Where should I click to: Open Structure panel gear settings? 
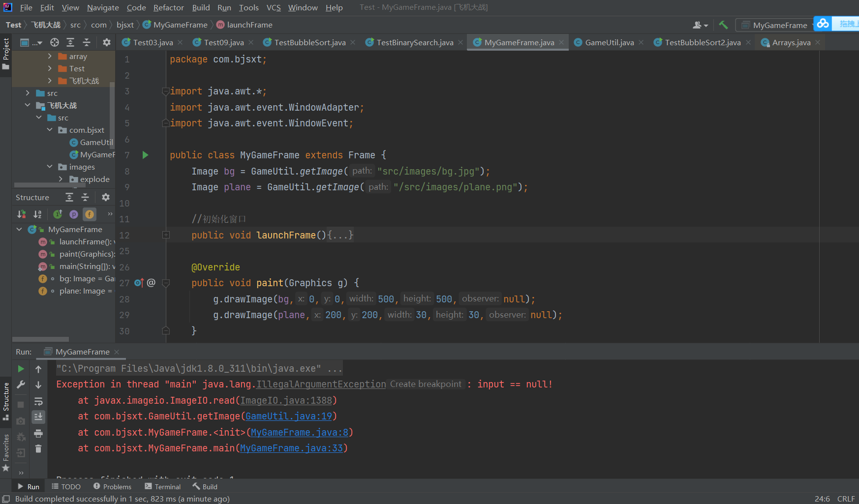coord(106,197)
